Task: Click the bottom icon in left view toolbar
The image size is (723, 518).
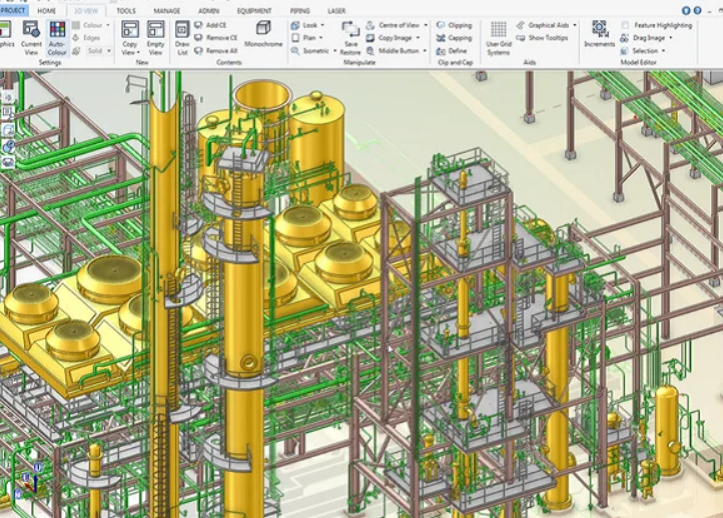Action: pos(8,162)
